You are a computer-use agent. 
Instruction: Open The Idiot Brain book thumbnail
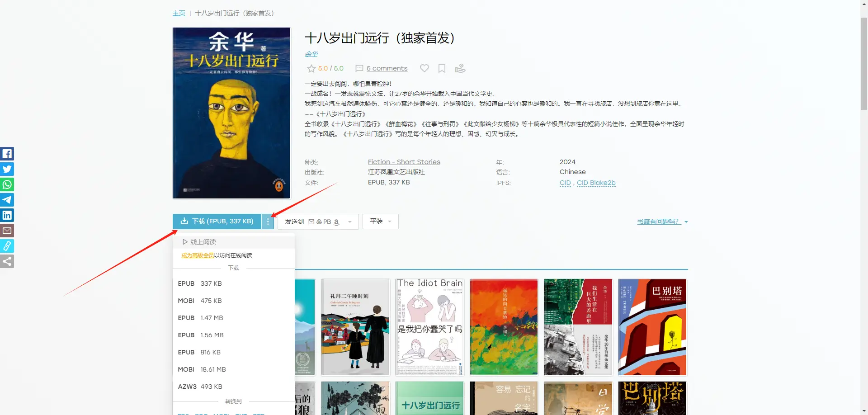pyautogui.click(x=430, y=327)
